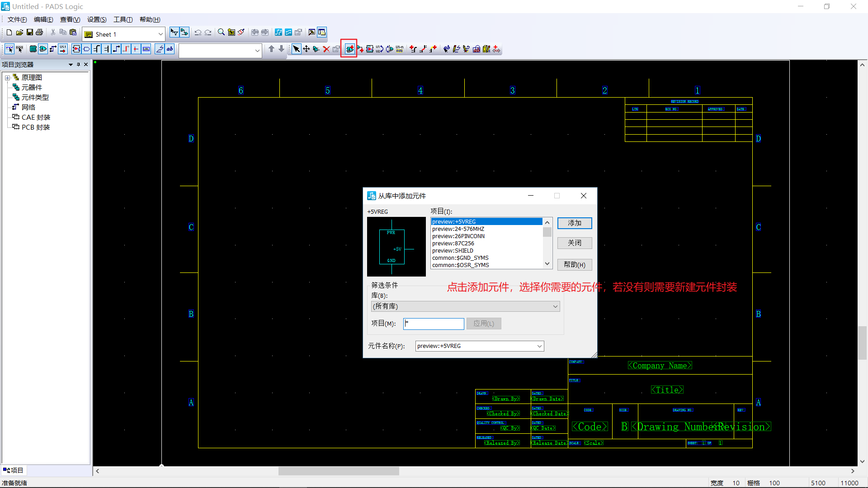Activate the Zoom tool
Image resolution: width=868 pixels, height=488 pixels.
pyautogui.click(x=221, y=32)
